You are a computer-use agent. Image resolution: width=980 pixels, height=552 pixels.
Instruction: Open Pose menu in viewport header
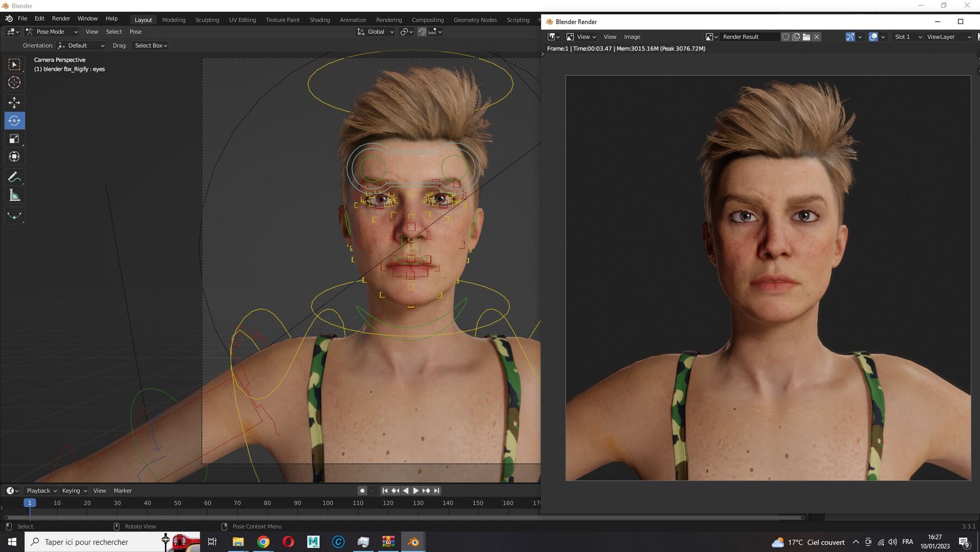[x=136, y=32]
